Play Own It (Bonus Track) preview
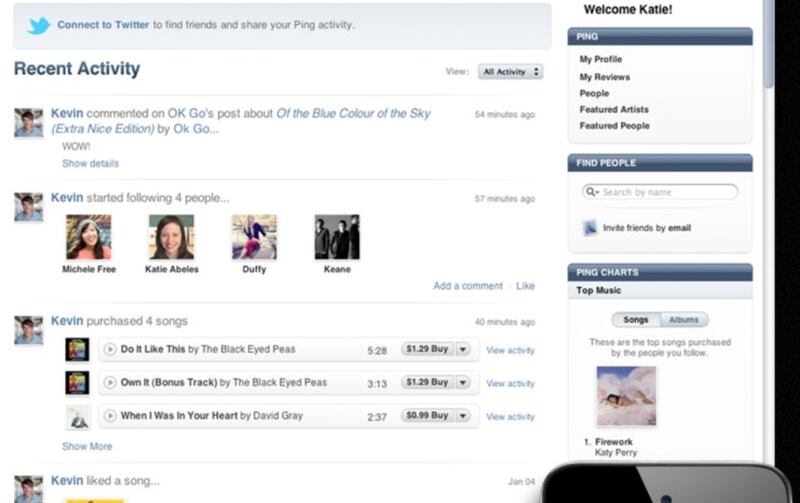This screenshot has width=800, height=503. [x=110, y=383]
